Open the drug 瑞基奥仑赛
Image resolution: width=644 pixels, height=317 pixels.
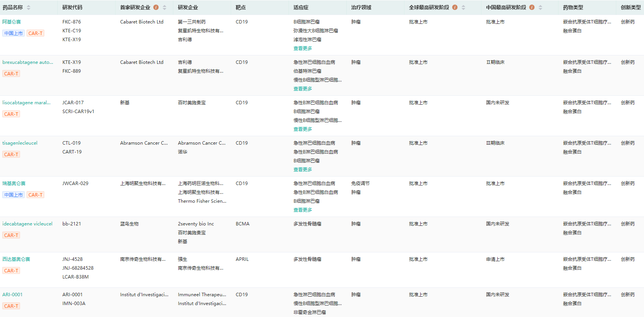14,184
